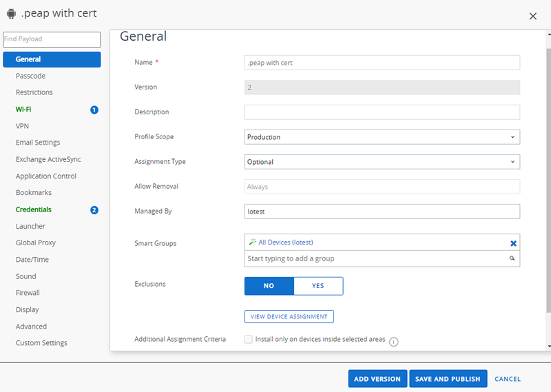551x392 pixels.
Task: Open the Launcher payload
Action: click(30, 226)
